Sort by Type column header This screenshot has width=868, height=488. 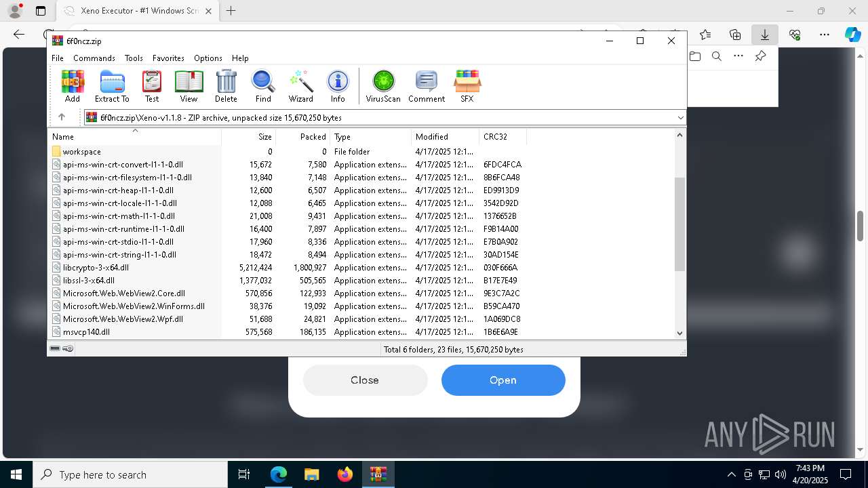(370, 136)
